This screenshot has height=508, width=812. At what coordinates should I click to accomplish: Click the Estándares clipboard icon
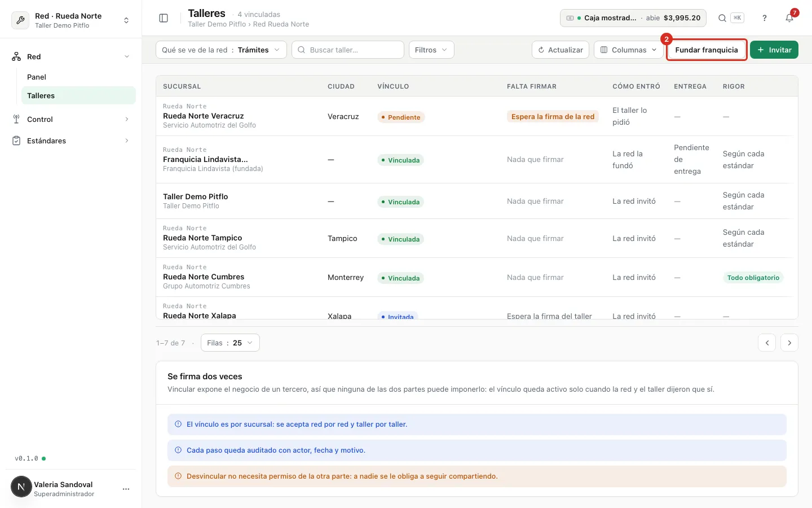click(16, 141)
